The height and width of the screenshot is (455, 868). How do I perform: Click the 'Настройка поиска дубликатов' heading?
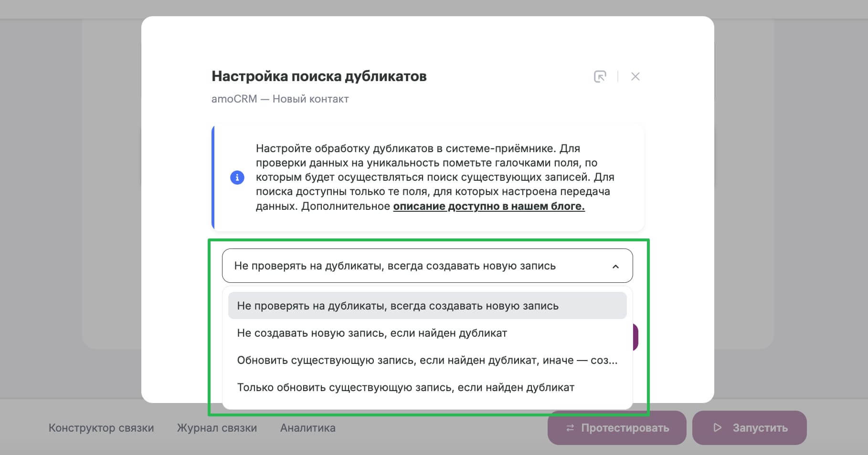coord(319,76)
